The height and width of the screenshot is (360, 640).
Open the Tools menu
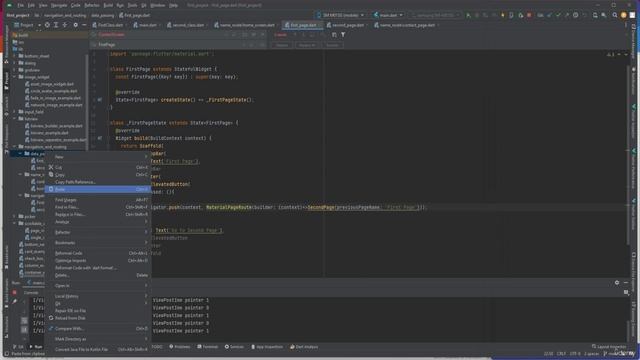pos(133,5)
